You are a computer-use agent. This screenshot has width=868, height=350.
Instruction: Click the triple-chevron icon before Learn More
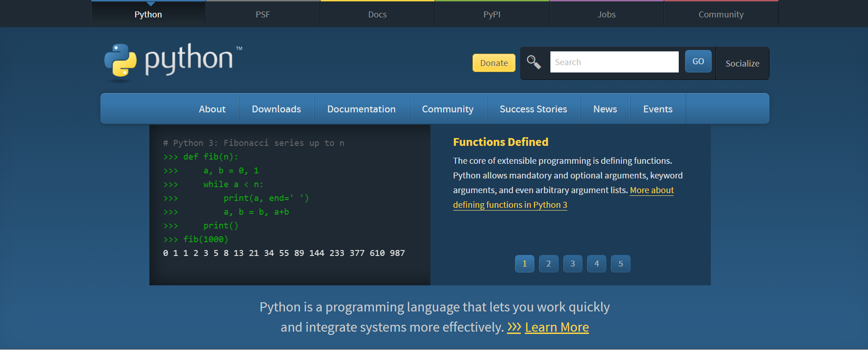[514, 327]
